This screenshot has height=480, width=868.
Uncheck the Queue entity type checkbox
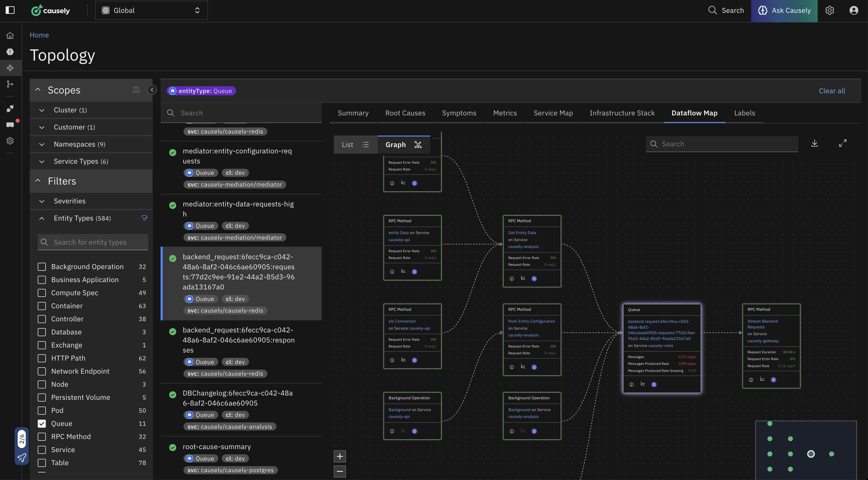pos(42,423)
